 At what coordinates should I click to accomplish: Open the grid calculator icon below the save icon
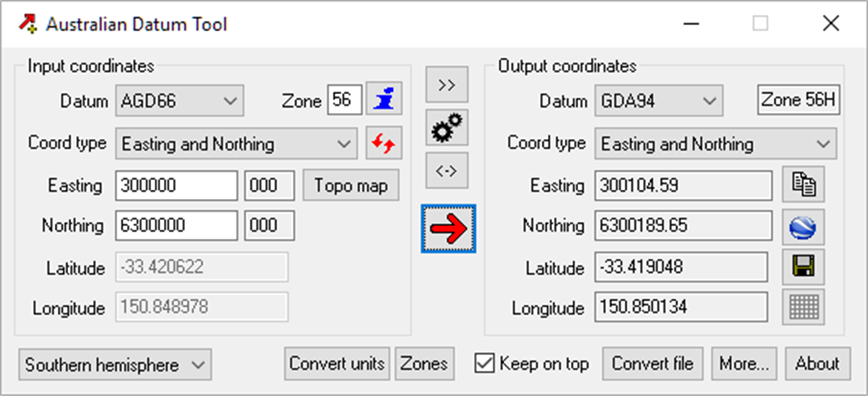click(803, 307)
